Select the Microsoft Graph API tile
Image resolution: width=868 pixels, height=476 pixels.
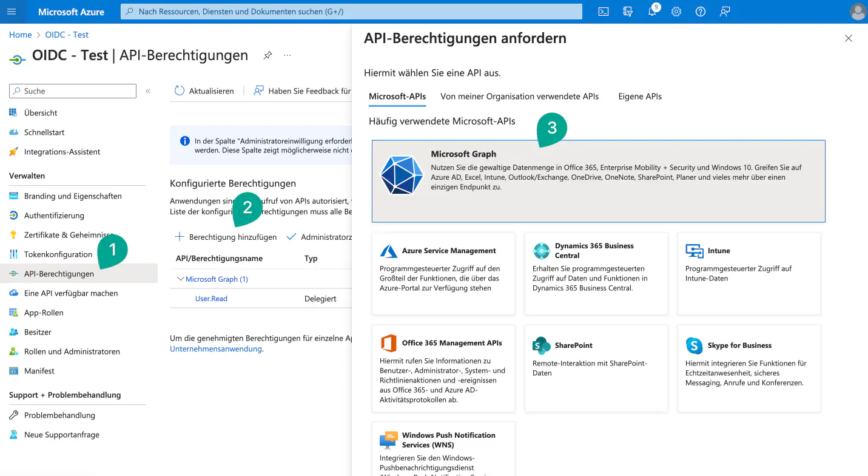point(598,181)
